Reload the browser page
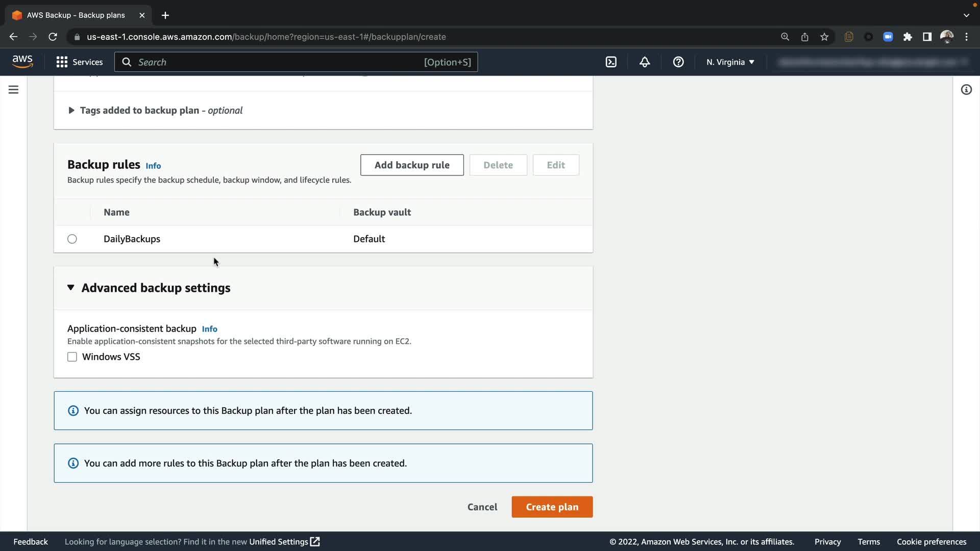The height and width of the screenshot is (551, 980). pos(53,37)
